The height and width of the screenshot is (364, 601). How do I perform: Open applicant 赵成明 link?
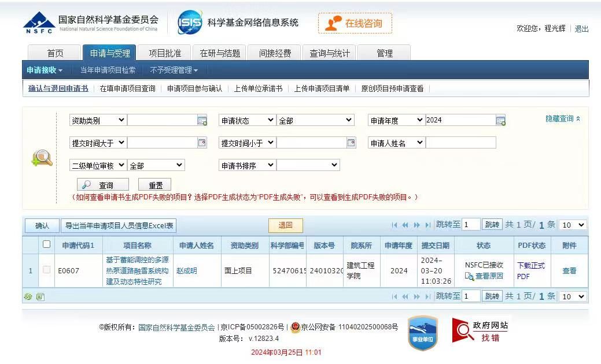click(187, 270)
